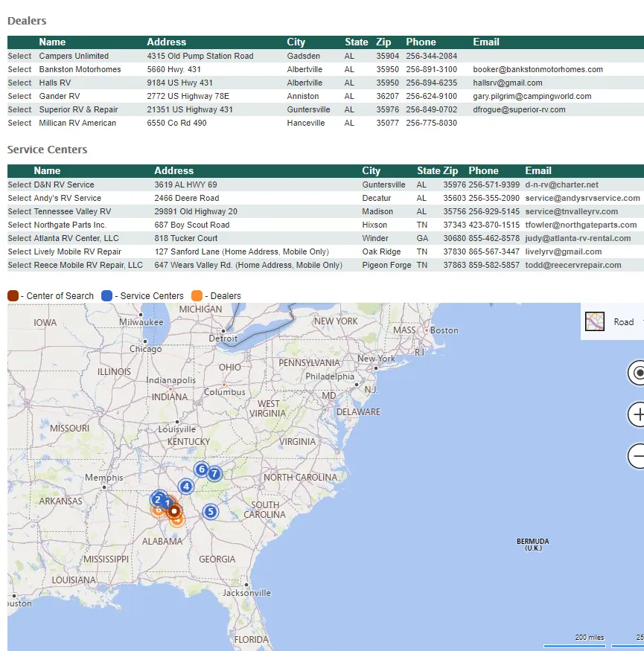Image resolution: width=644 pixels, height=651 pixels.
Task: Click the locate me map button
Action: coord(637,373)
